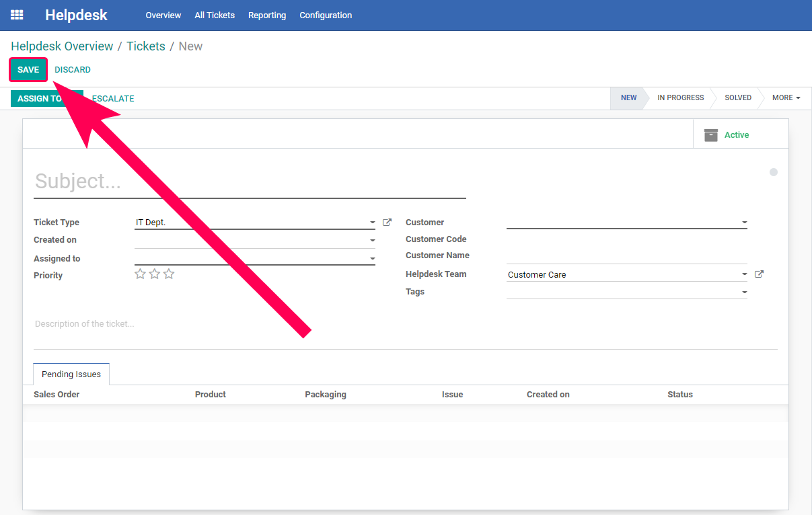Click the grey kanban state dot

coord(774,172)
